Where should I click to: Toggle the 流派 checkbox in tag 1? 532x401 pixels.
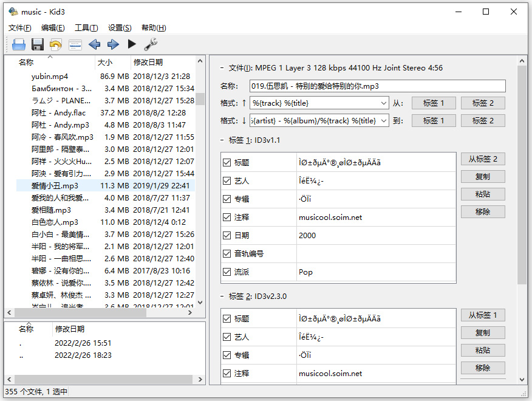click(x=227, y=272)
